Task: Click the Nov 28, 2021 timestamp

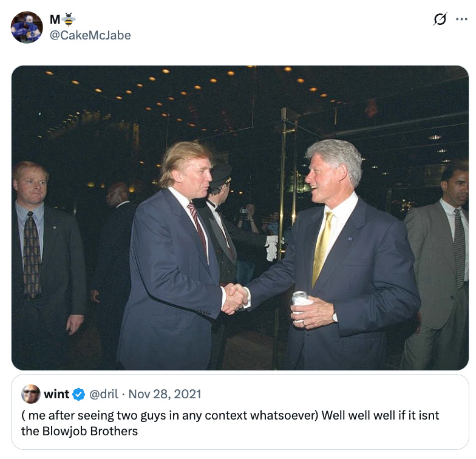Action: (x=165, y=394)
